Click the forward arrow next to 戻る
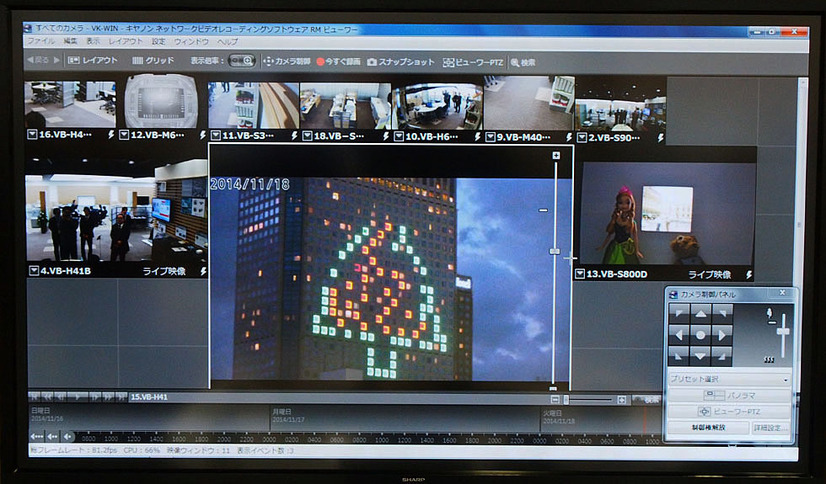Viewport: 826px width, 484px height. pyautogui.click(x=57, y=60)
